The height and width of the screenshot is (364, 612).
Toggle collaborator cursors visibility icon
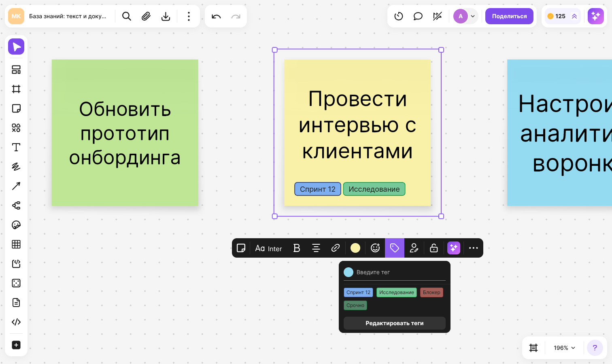coord(438,16)
